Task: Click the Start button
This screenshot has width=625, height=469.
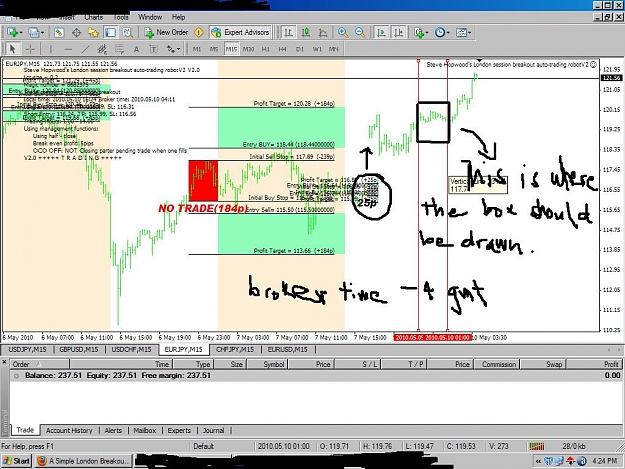Action: 16,461
